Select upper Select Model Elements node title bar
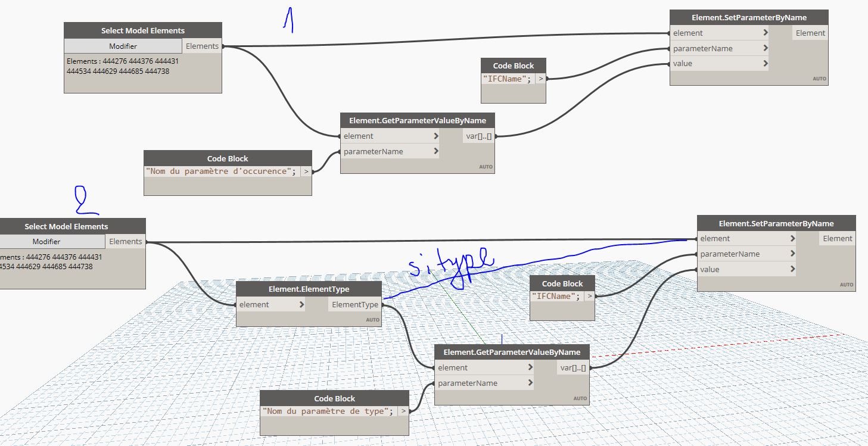This screenshot has width=868, height=446. click(x=142, y=30)
